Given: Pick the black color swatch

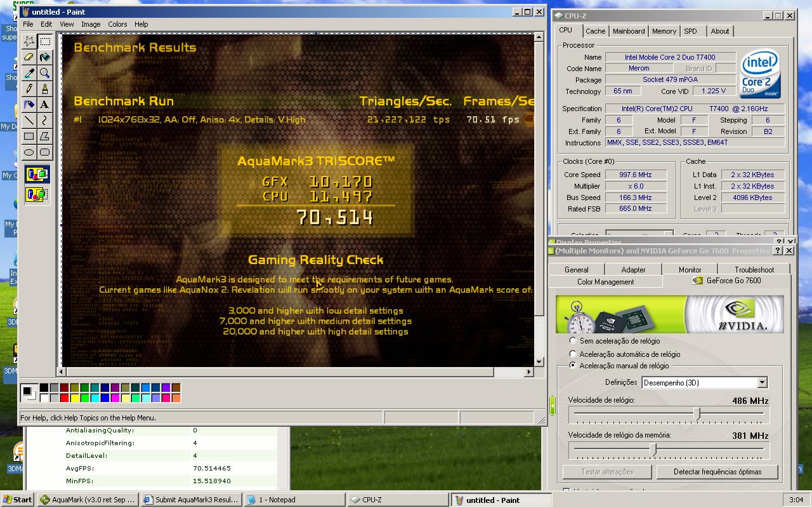Looking at the screenshot, I should pyautogui.click(x=44, y=387).
